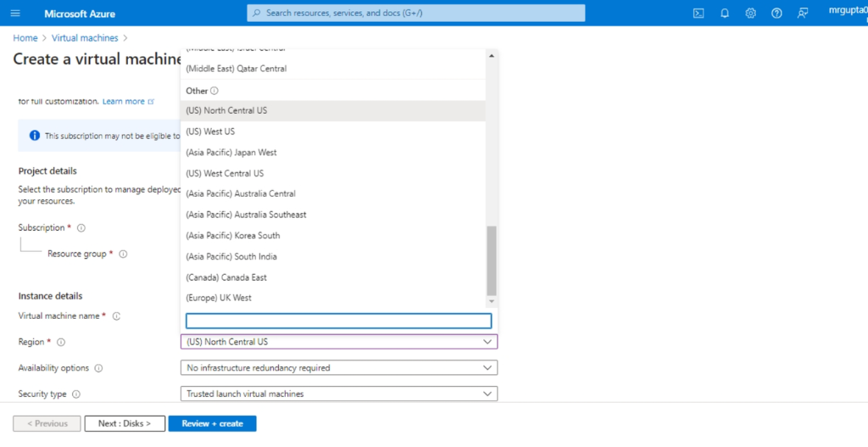
Task: Click the Virtual machines breadcrumb link
Action: tap(85, 38)
